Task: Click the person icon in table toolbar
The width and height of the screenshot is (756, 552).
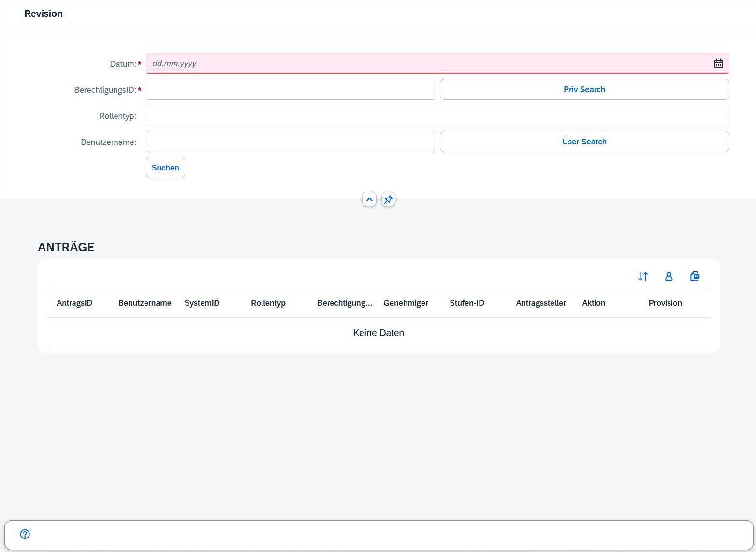Action: click(669, 276)
